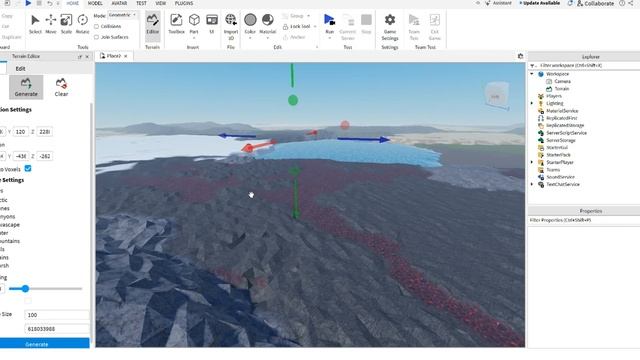Switch to the TEST ribbon tab
The height and width of the screenshot is (360, 640).
tap(141, 3)
